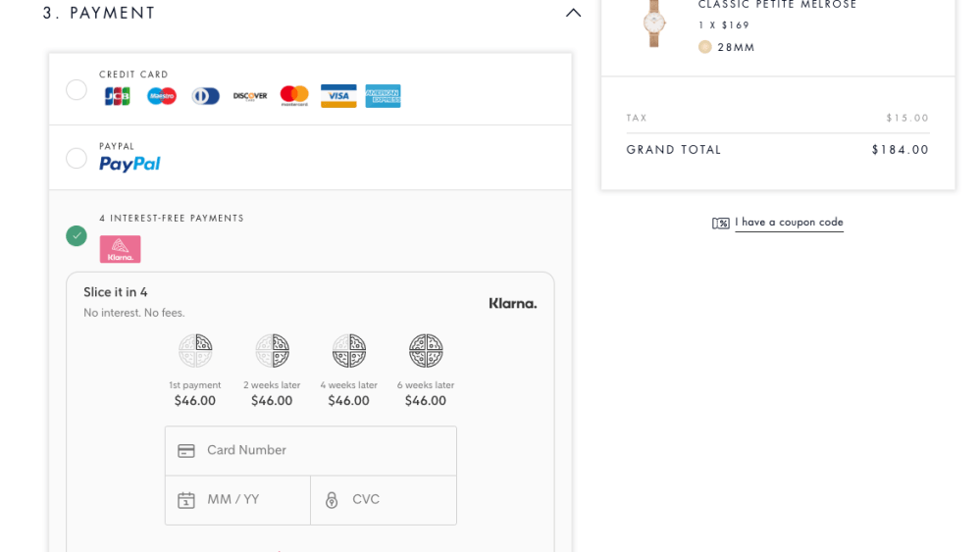
Task: Click the Grand Total amount $184.00
Action: [x=900, y=150]
